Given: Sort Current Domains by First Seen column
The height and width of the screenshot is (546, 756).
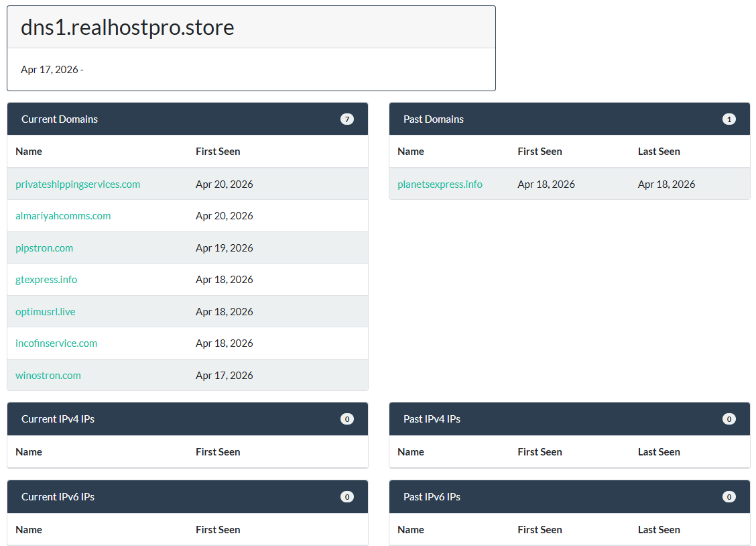Looking at the screenshot, I should click(x=217, y=151).
